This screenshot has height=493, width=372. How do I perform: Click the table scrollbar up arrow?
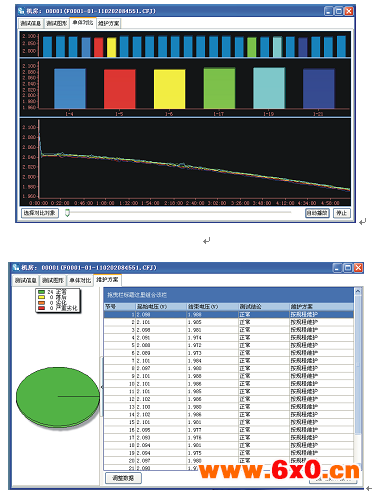point(358,291)
